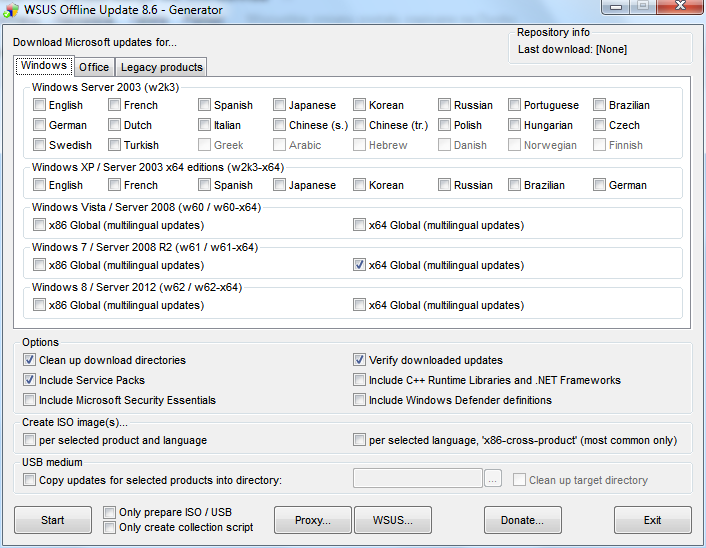Click the USB target directory text field
This screenshot has width=706, height=548.
418,478
